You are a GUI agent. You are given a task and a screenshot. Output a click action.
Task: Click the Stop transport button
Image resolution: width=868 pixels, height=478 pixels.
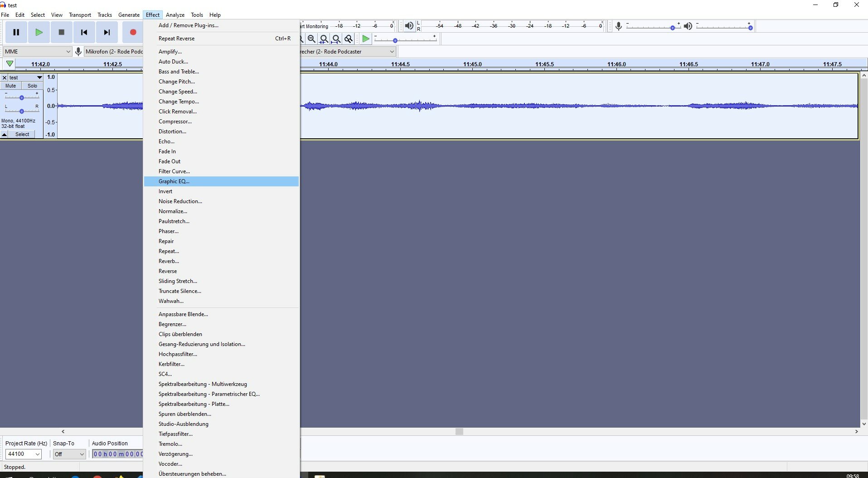tap(62, 32)
